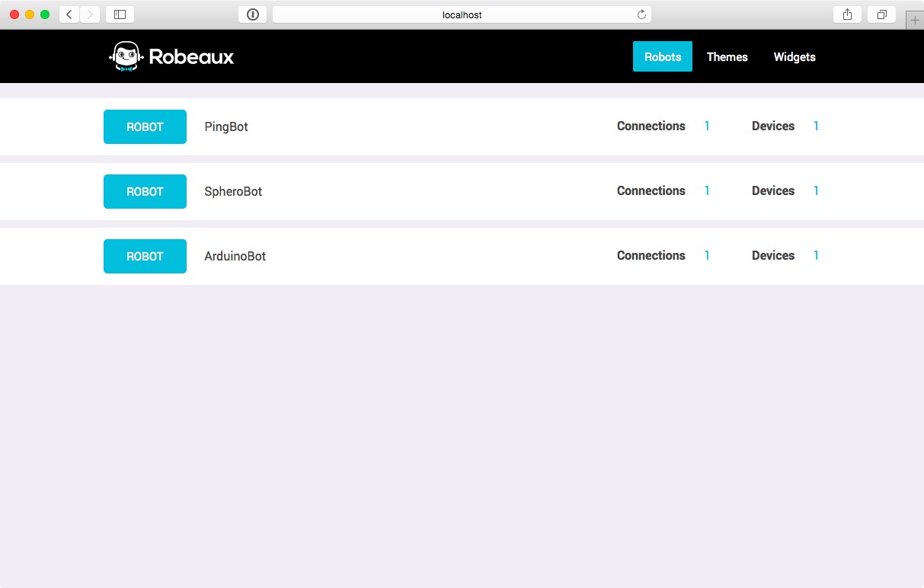Toggle the Safari sidebar button

pyautogui.click(x=120, y=14)
